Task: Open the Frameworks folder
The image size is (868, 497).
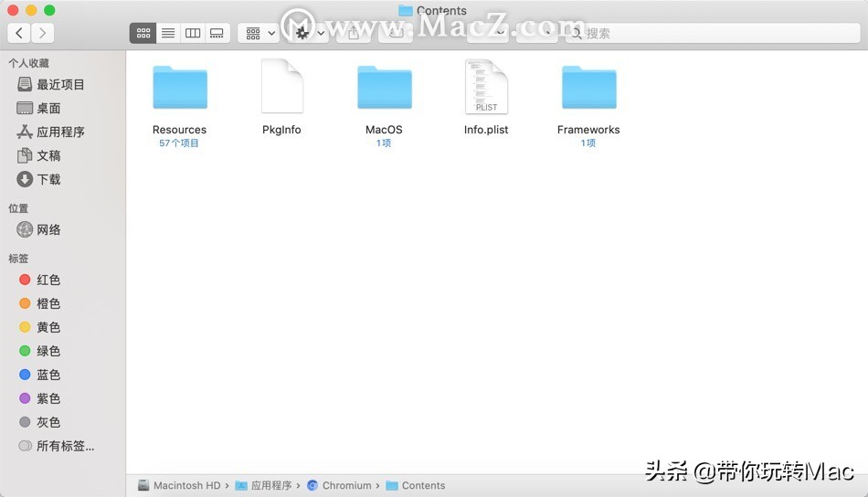Action: point(588,87)
